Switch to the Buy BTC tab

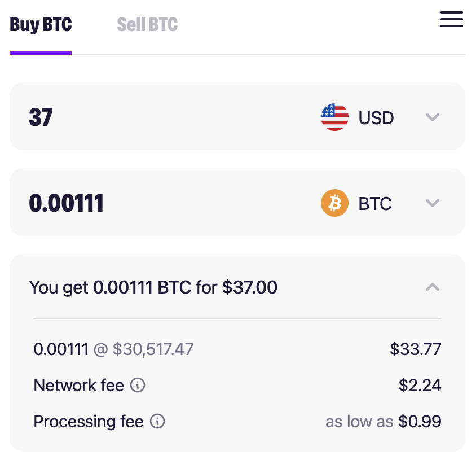(x=41, y=25)
